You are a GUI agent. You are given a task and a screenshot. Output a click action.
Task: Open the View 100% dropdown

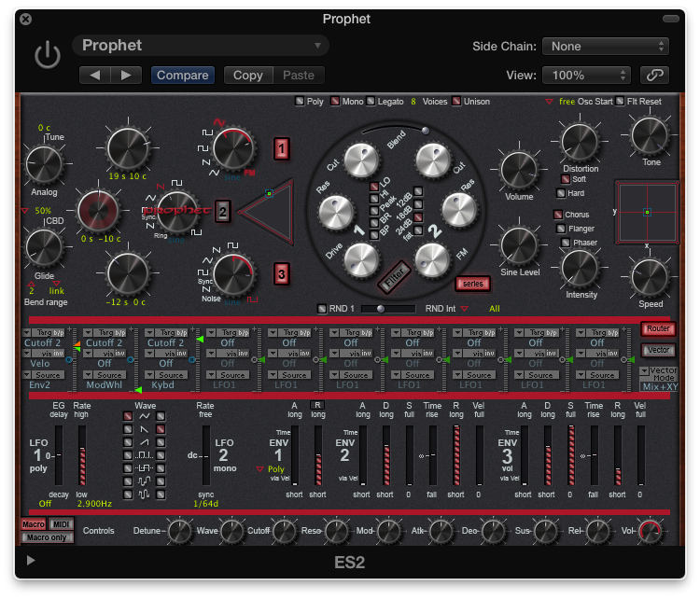point(586,75)
